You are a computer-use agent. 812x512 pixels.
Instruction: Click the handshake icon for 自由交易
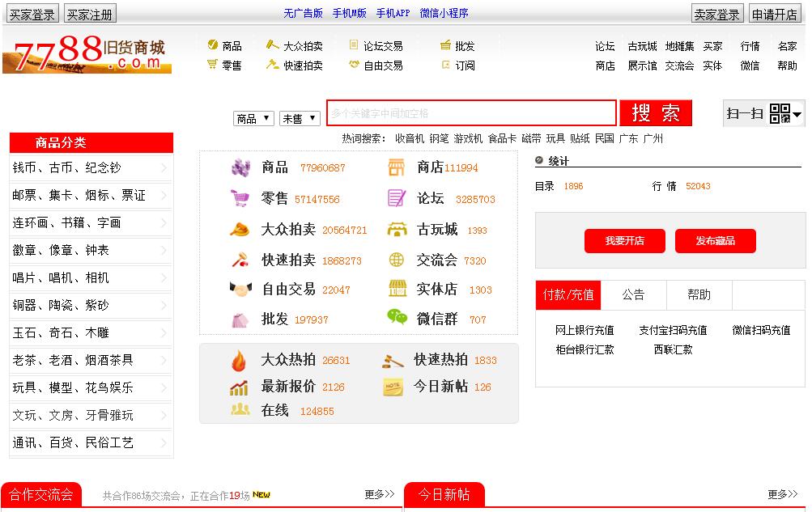tap(240, 289)
